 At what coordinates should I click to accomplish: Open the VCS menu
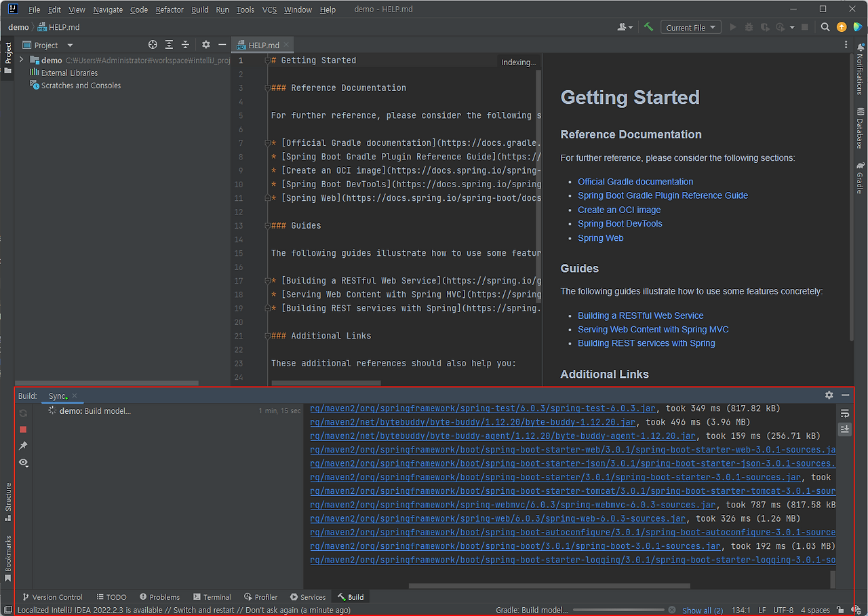(269, 9)
